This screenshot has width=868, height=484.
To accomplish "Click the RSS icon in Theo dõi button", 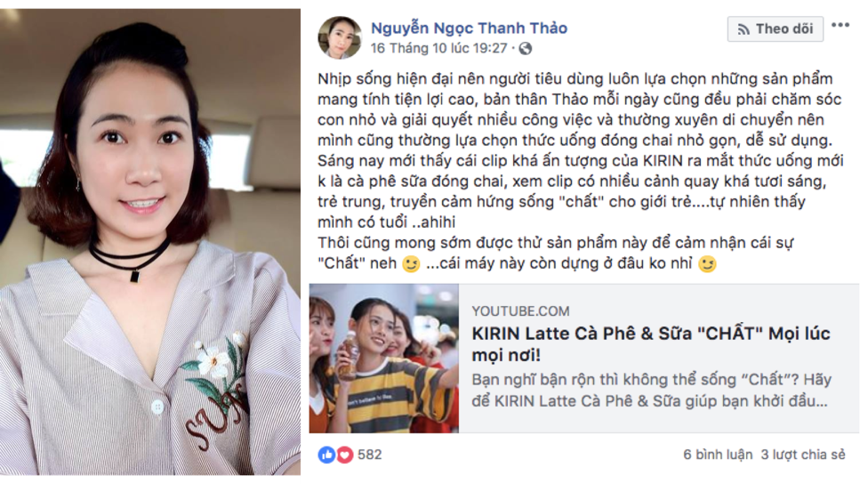I will tap(744, 29).
